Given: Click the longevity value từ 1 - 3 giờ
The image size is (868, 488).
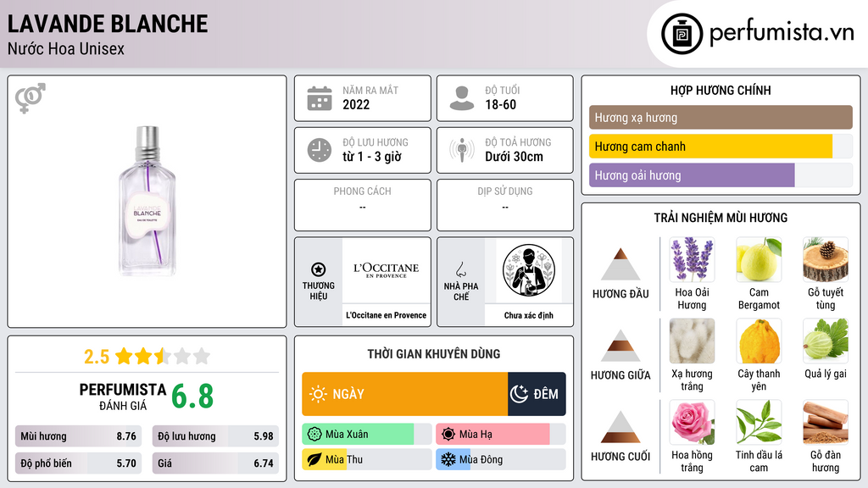Looking at the screenshot, I should [x=372, y=157].
